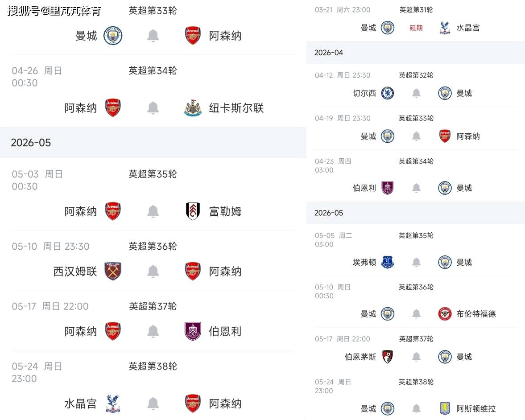Toggle reminder bell for Arsenal vs Fulham

tap(153, 211)
